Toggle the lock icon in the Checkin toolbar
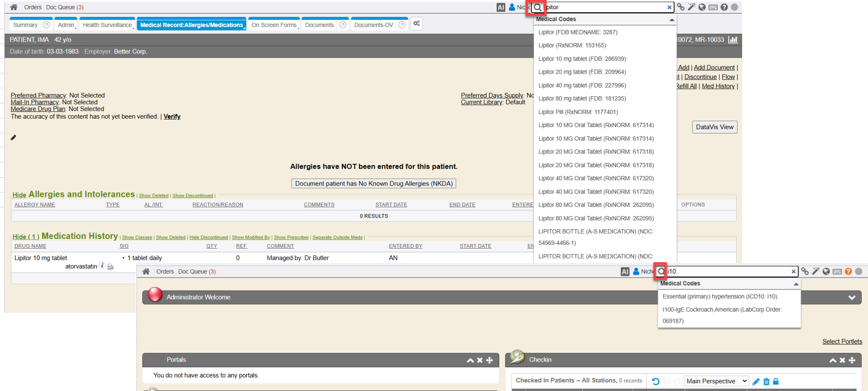The image size is (868, 391). pyautogui.click(x=776, y=381)
